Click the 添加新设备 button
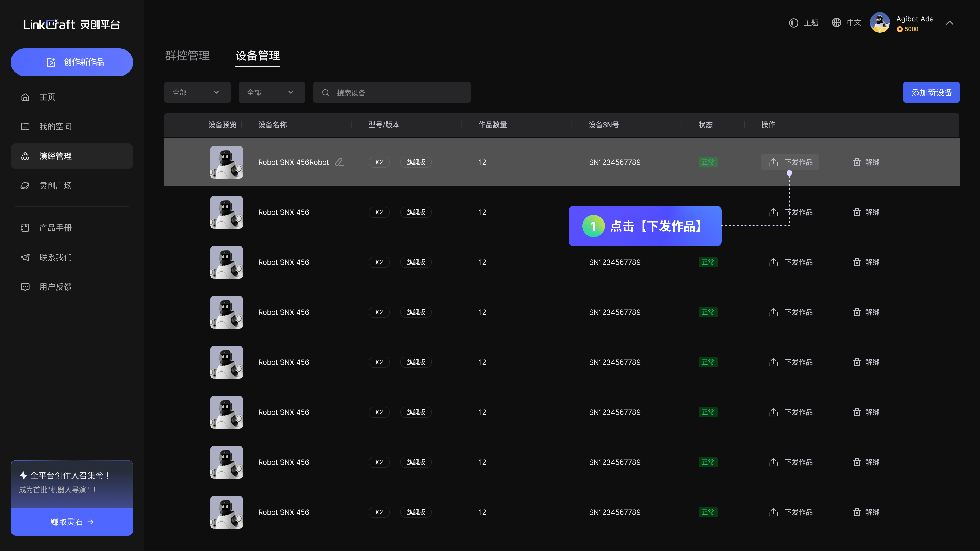Screen dimensions: 980x551 click(931, 92)
